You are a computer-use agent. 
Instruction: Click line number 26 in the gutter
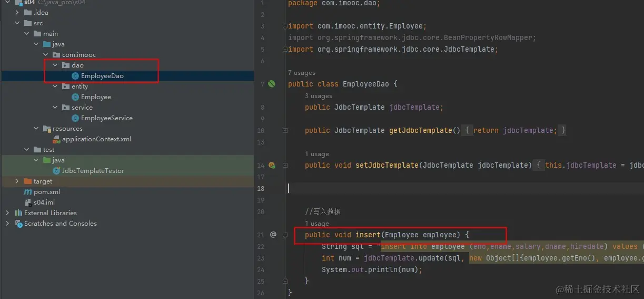(261, 293)
